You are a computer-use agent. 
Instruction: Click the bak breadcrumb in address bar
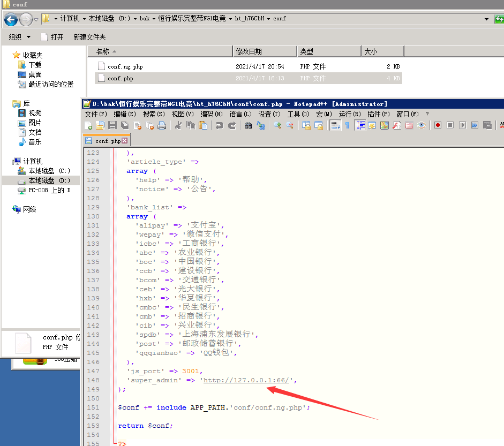[x=145, y=19]
